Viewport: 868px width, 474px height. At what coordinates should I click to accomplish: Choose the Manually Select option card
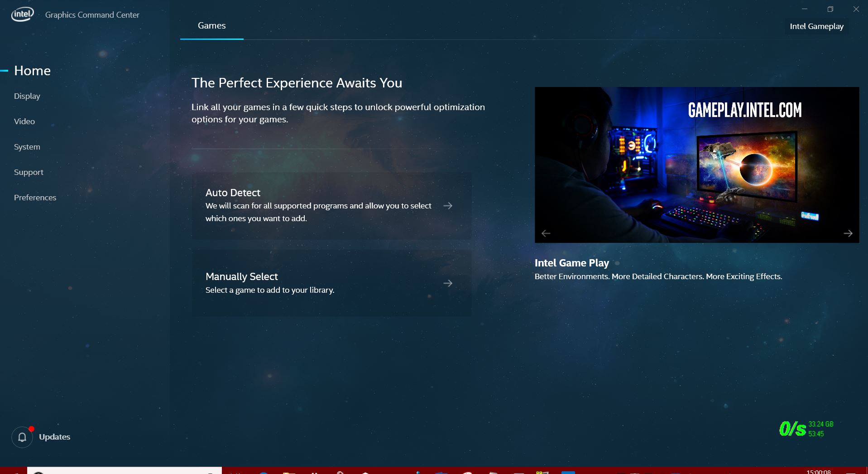tap(331, 283)
